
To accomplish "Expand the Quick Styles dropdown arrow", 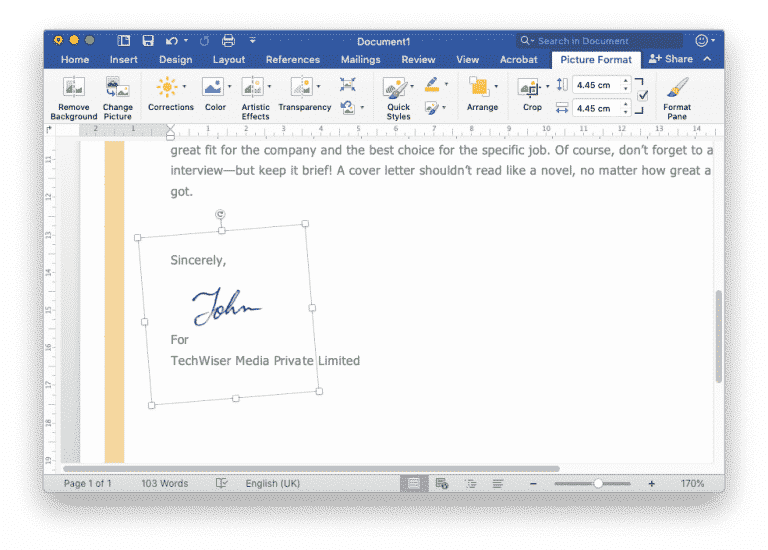I will [412, 87].
